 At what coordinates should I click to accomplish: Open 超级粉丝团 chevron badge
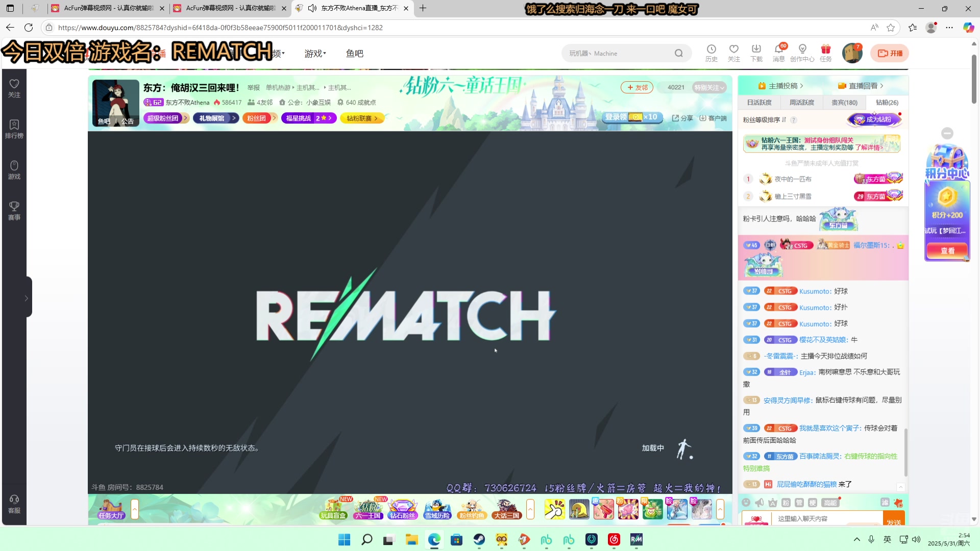(x=166, y=118)
